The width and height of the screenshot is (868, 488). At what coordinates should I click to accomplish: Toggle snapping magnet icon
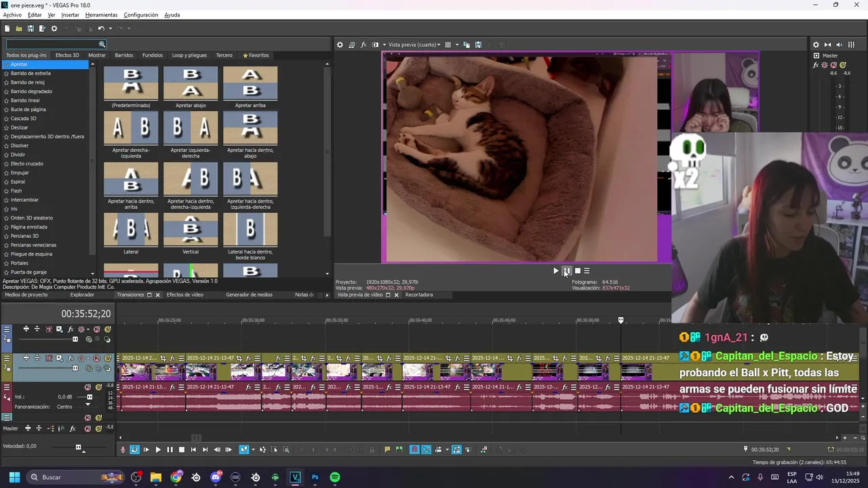[414, 449]
